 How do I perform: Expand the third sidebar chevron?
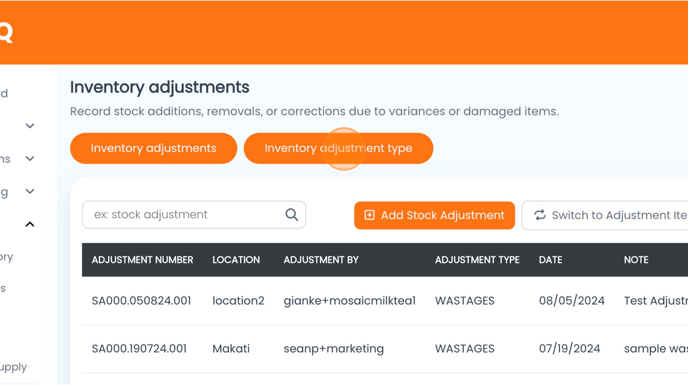pyautogui.click(x=30, y=191)
